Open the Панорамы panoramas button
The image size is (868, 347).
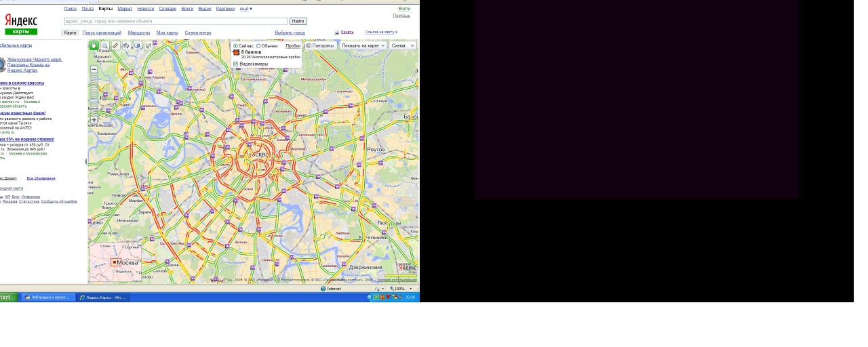click(x=320, y=45)
